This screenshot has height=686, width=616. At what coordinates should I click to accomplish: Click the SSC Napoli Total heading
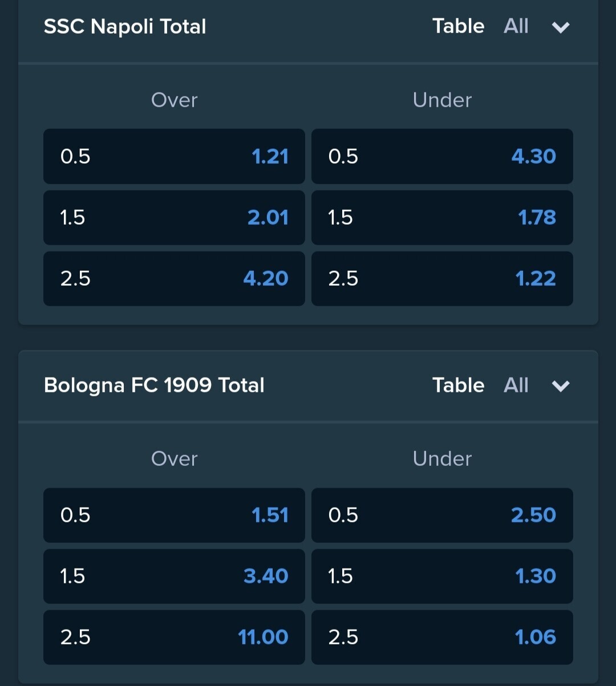[125, 27]
